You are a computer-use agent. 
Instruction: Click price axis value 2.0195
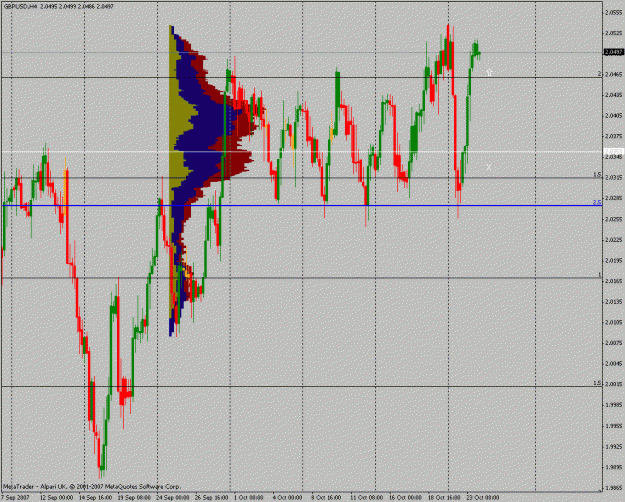click(614, 260)
